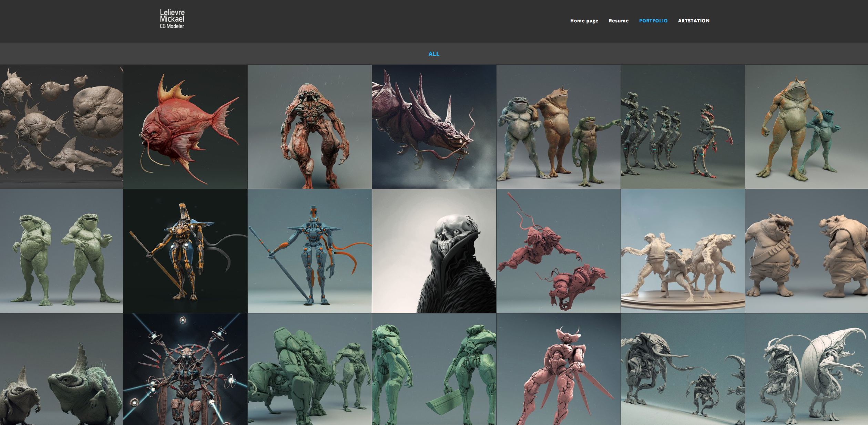868x425 pixels.
Task: Open the gray fish collection thumbnail
Action: pos(61,127)
